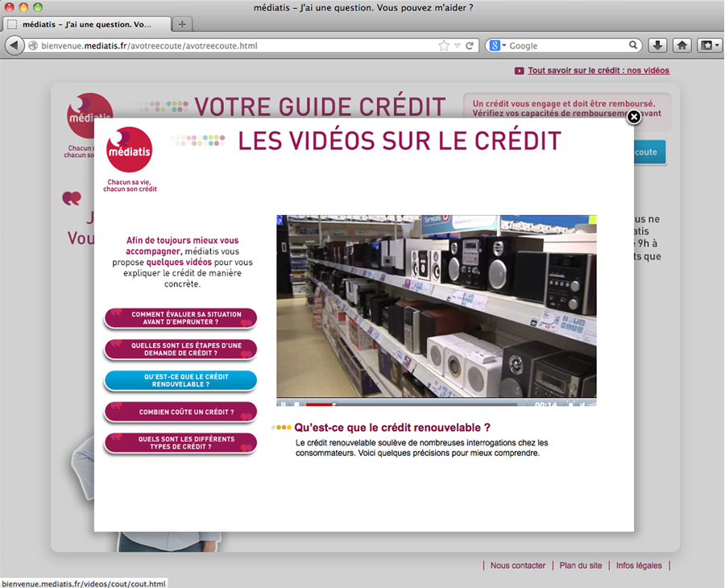Bookmark this page with the star icon
The width and height of the screenshot is (725, 588).
443,46
